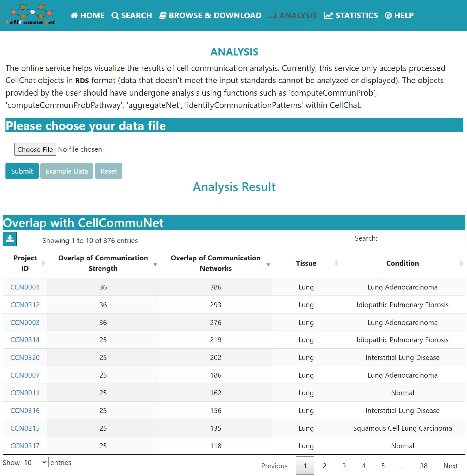Screen dimensions: 467x476
Task: Click network overlap value 386
Action: click(216, 287)
